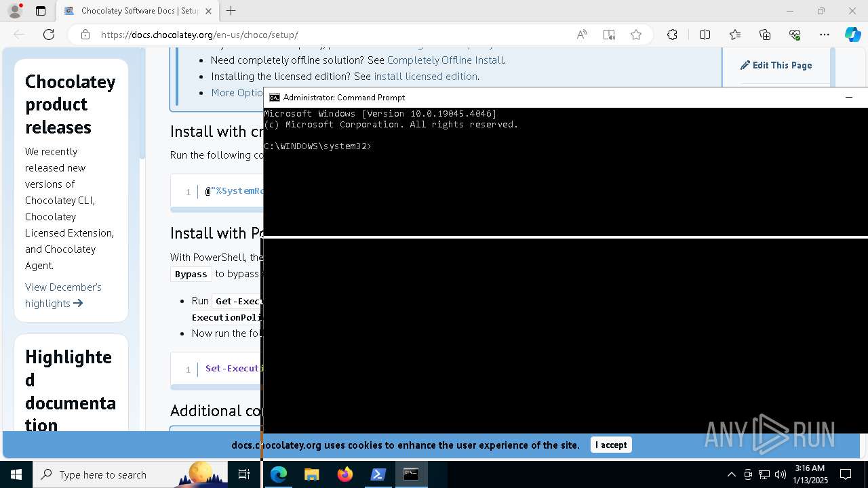Close the Chocolatey Software Docs tab
Screen dimensions: 868x488
point(208,11)
